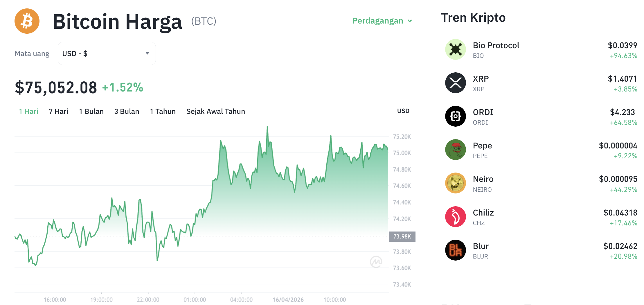Select the Neiro dog icon
Image resolution: width=644 pixels, height=305 pixels.
(455, 183)
